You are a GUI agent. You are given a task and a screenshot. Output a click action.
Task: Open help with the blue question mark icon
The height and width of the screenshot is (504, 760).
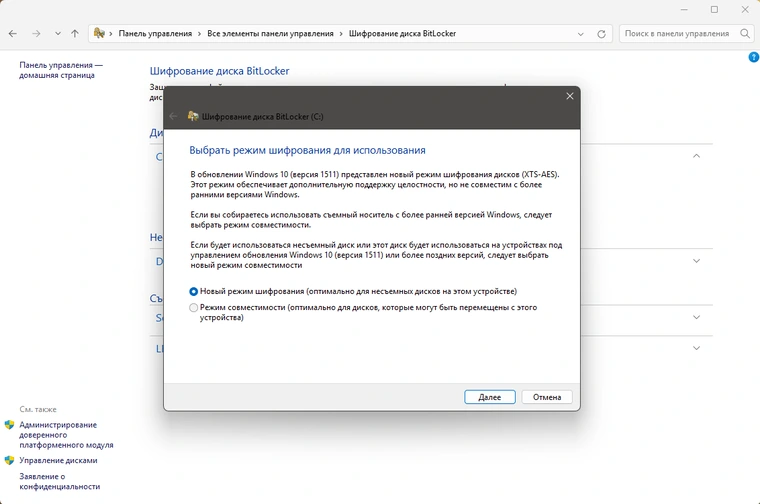pyautogui.click(x=753, y=57)
